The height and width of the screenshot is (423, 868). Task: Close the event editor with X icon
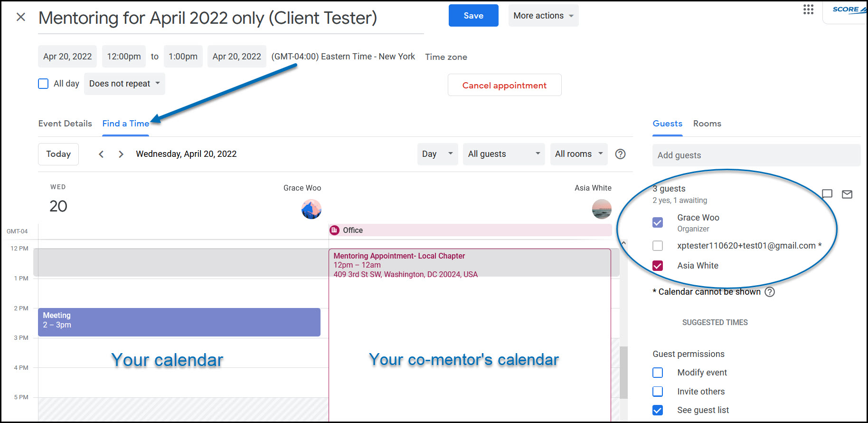pyautogui.click(x=21, y=17)
